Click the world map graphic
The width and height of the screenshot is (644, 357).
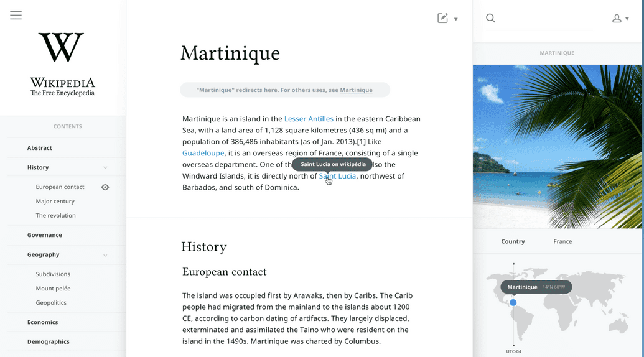click(x=558, y=304)
